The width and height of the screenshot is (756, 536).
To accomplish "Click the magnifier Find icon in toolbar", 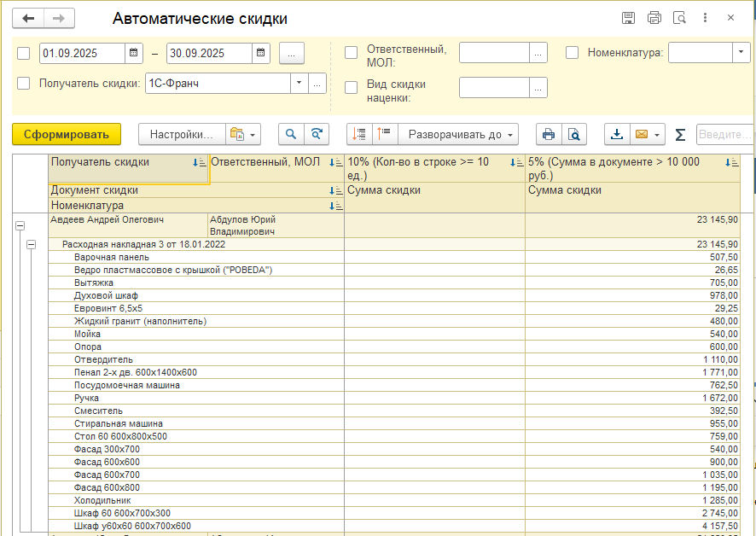I will pyautogui.click(x=291, y=135).
